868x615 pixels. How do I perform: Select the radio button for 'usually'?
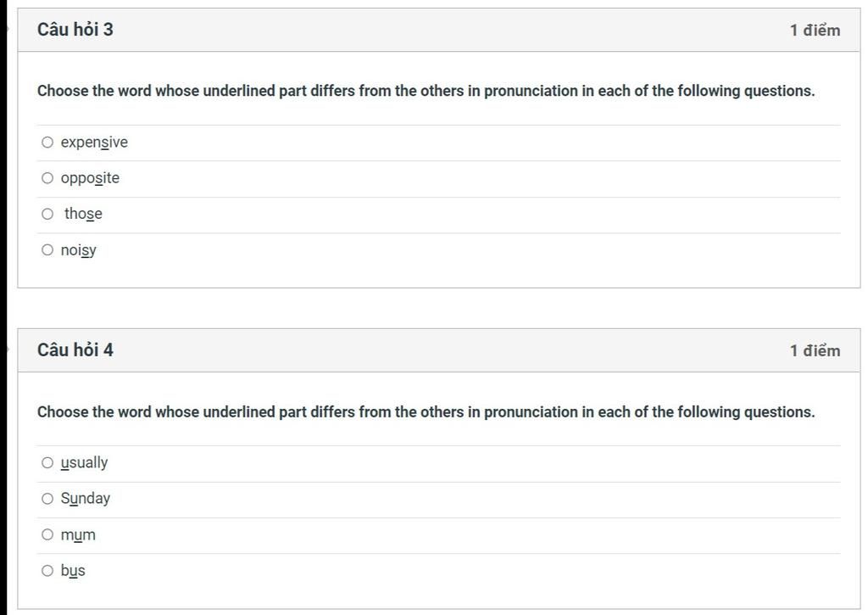[47, 463]
